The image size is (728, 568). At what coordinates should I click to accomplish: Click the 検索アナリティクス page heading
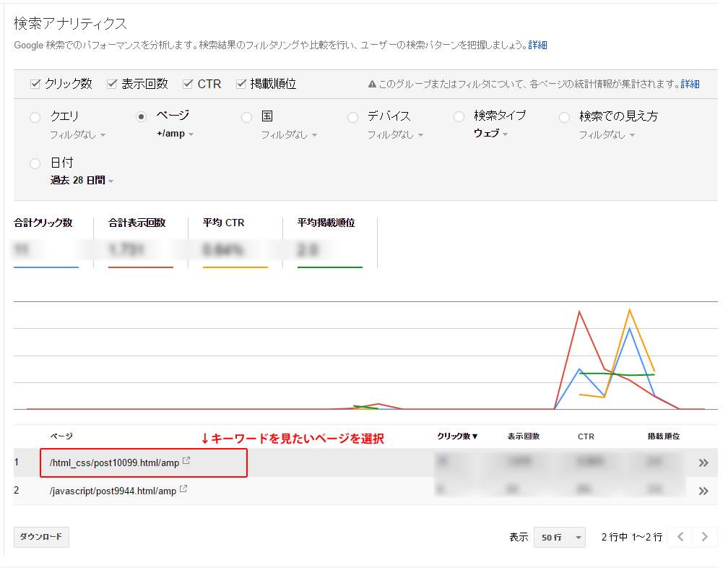tap(71, 24)
